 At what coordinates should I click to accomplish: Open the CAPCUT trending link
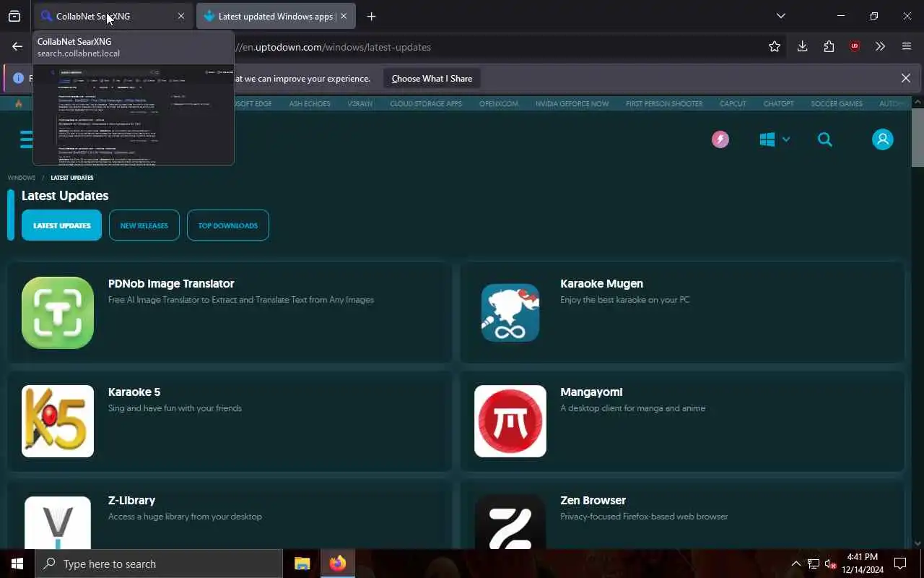733,103
